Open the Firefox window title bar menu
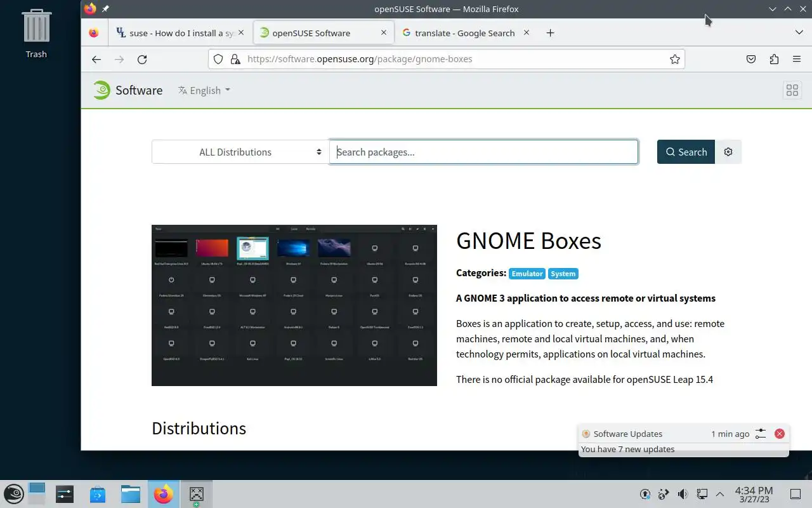The width and height of the screenshot is (812, 508). [x=90, y=9]
